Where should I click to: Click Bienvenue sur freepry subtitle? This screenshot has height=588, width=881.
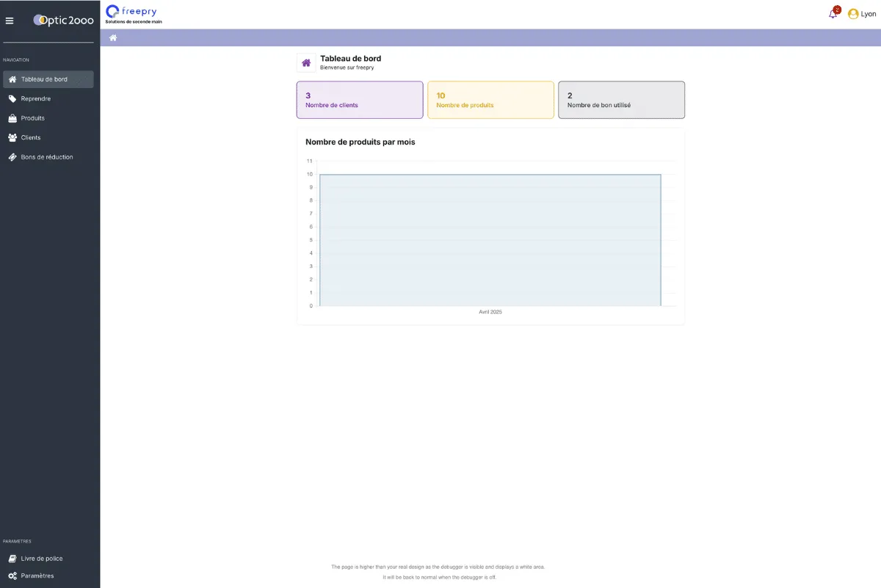(347, 68)
